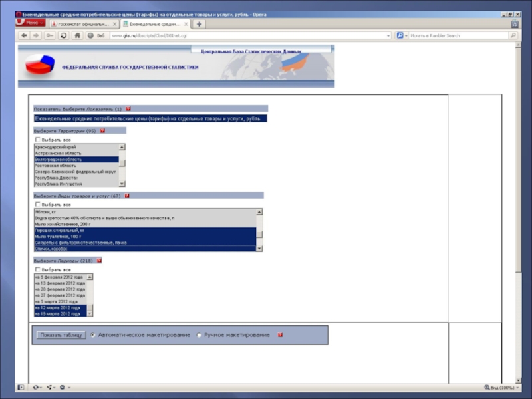This screenshot has width=532, height=399.
Task: Select 'Волгоградская область' in territories
Action: tap(76, 159)
